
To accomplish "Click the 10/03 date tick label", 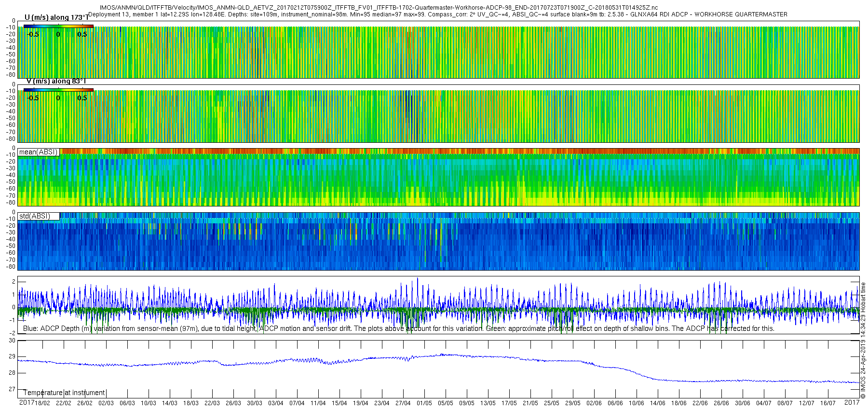I will click(x=149, y=403).
